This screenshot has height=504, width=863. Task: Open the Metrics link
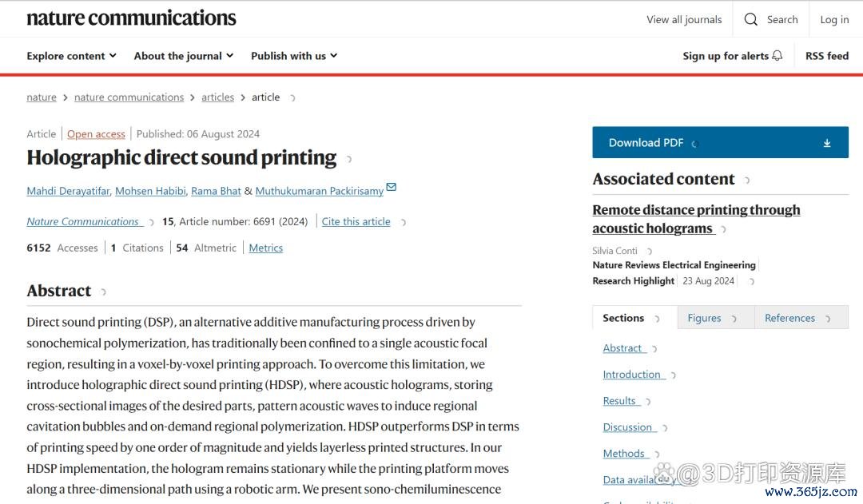(x=265, y=248)
